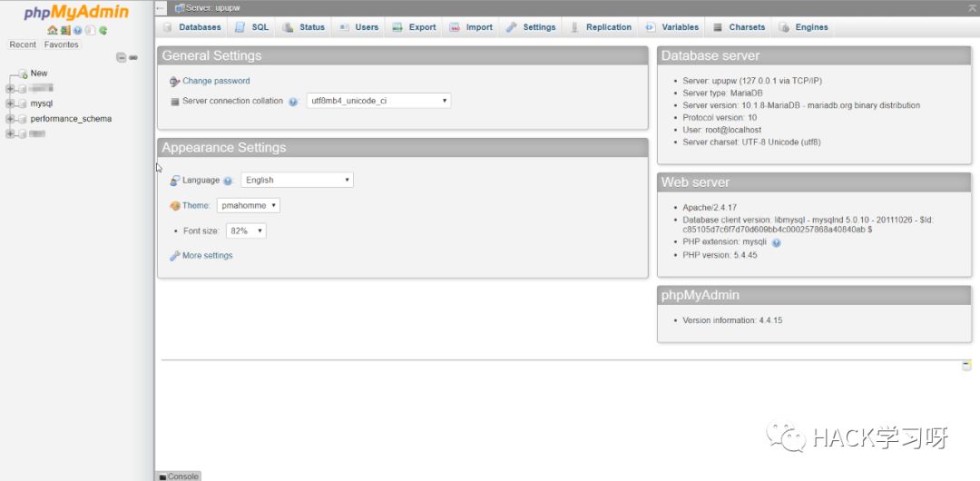The width and height of the screenshot is (980, 481).
Task: Select performance_schema in the database tree
Action: (x=72, y=119)
